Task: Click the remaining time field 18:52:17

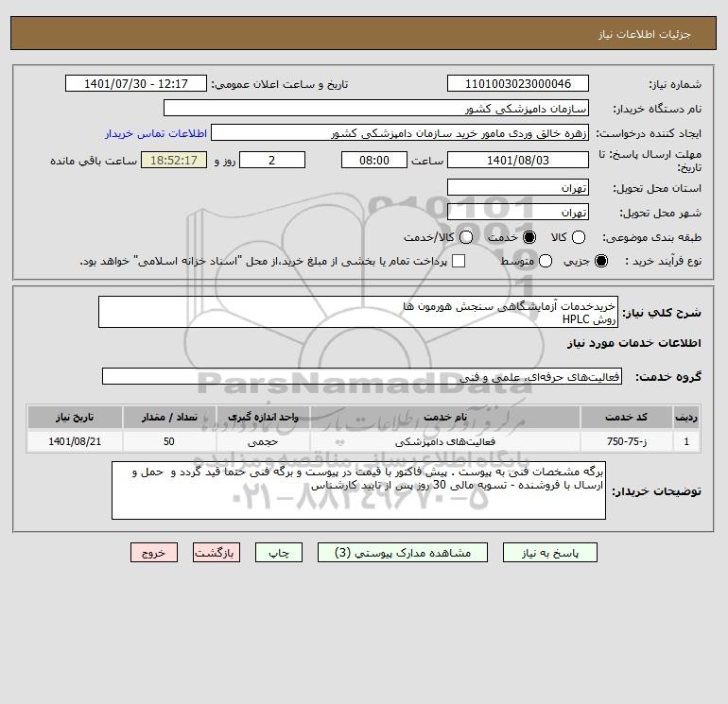Action: click(174, 160)
